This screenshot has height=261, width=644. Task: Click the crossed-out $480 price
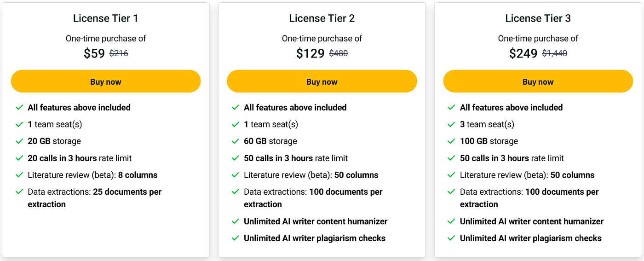[x=339, y=53]
